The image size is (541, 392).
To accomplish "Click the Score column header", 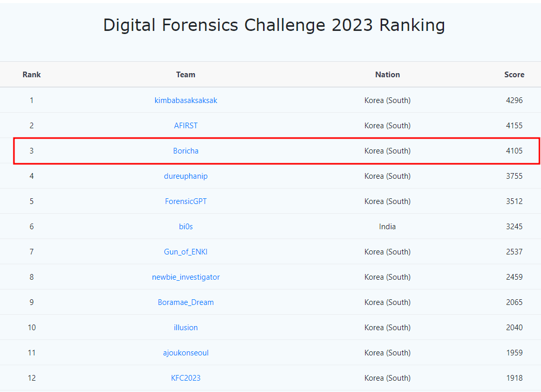I will point(514,74).
